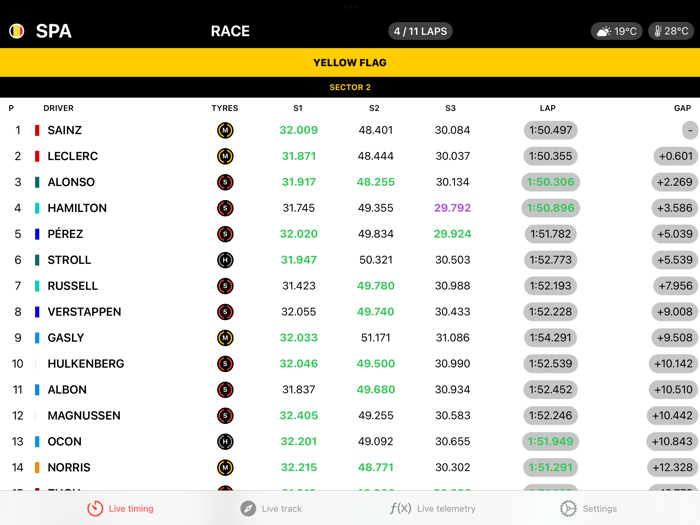Click Ocon's hard tyre icon
This screenshot has height=525, width=700.
[x=225, y=442]
